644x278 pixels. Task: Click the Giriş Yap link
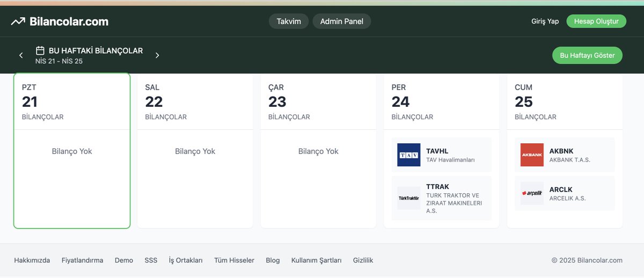tap(545, 21)
